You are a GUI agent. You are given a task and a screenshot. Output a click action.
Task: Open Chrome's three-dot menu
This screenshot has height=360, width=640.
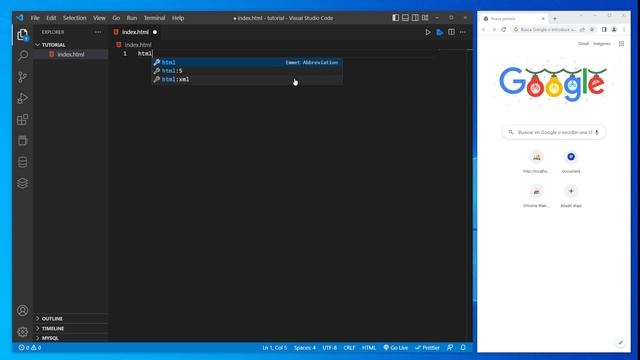[624, 29]
